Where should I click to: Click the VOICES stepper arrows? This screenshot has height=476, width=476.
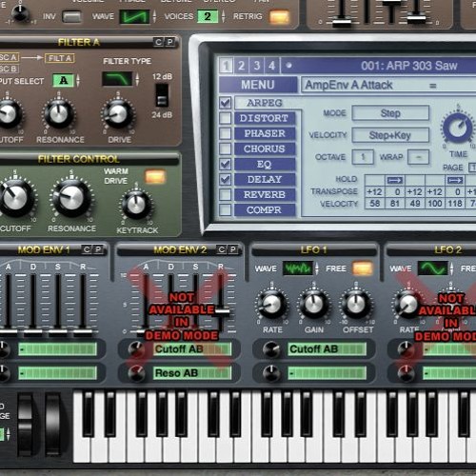pos(224,16)
